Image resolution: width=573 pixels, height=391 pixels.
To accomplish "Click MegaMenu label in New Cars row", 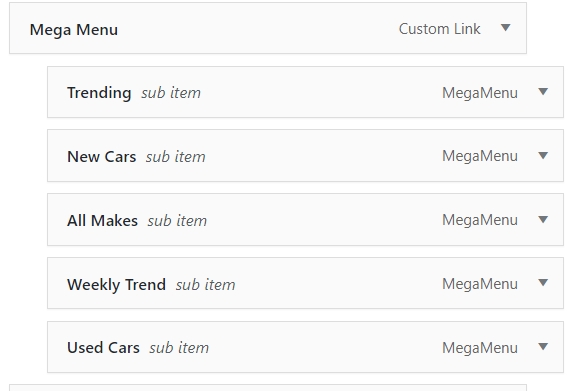I will click(x=480, y=156).
